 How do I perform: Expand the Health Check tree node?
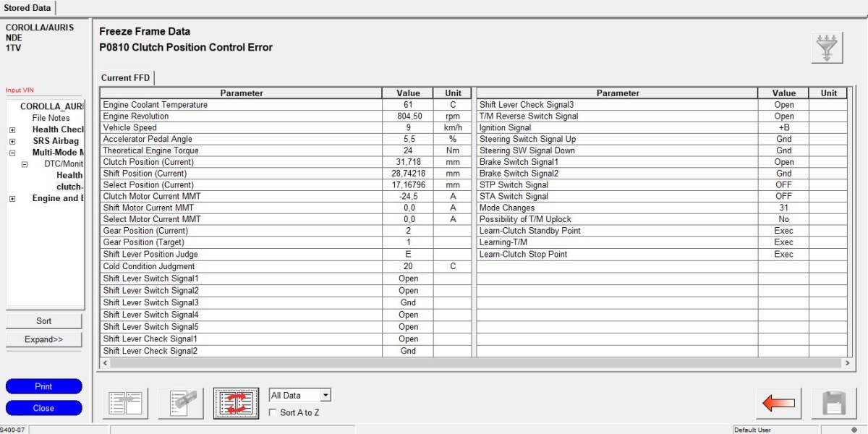tap(12, 129)
